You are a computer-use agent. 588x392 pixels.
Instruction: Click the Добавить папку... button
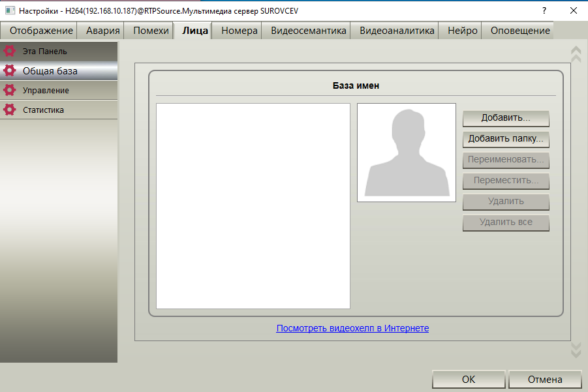(x=506, y=139)
